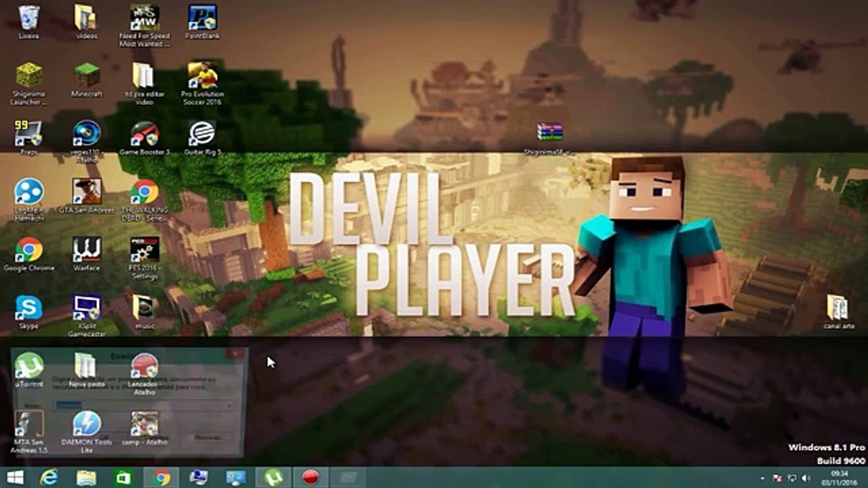Select the GTA San Andreas shortcut
Image resolution: width=868 pixels, height=488 pixels.
pos(87,197)
